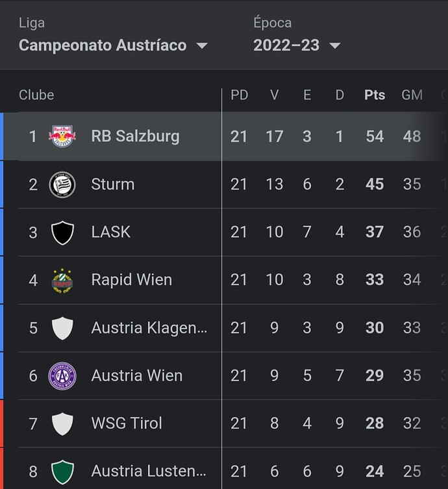Open the Sturm team name

113,184
